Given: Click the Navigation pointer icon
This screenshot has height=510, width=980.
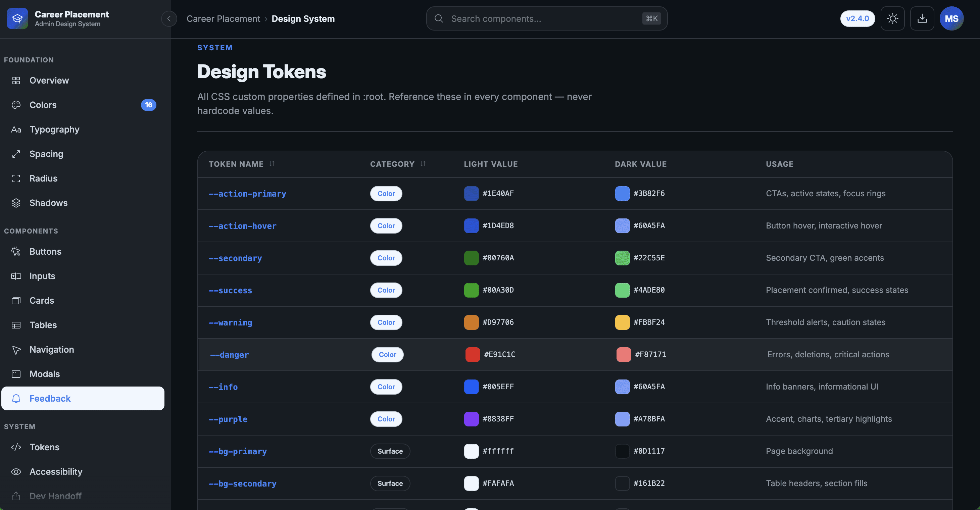Looking at the screenshot, I should click(x=16, y=350).
